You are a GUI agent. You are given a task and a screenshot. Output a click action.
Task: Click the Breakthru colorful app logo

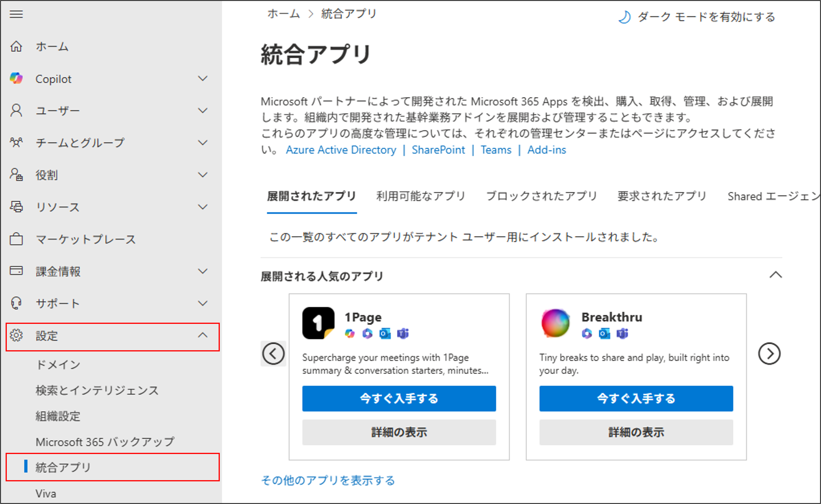click(555, 323)
